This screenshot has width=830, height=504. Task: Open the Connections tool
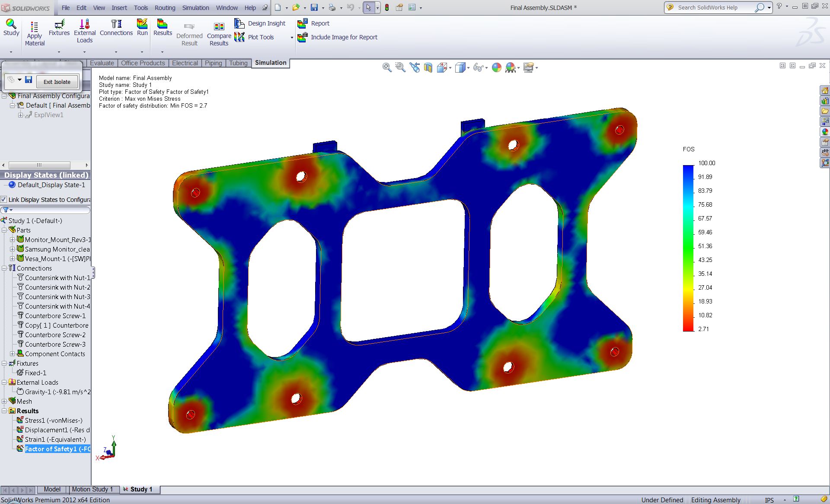(x=116, y=28)
